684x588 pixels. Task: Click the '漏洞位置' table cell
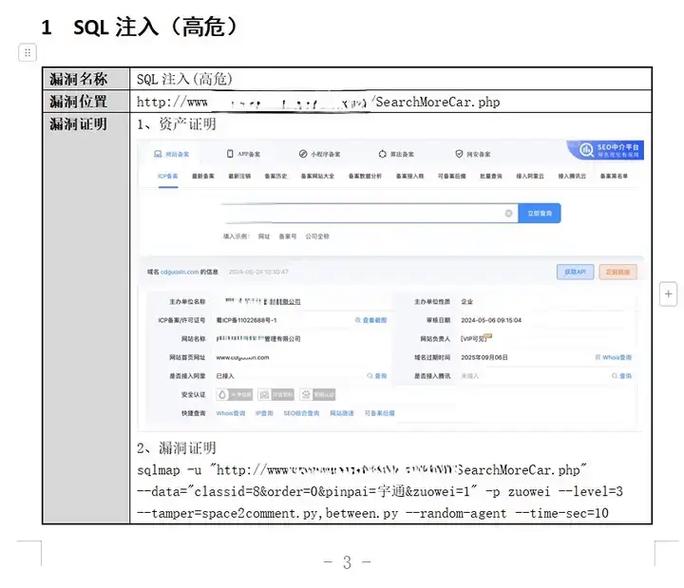click(86, 102)
